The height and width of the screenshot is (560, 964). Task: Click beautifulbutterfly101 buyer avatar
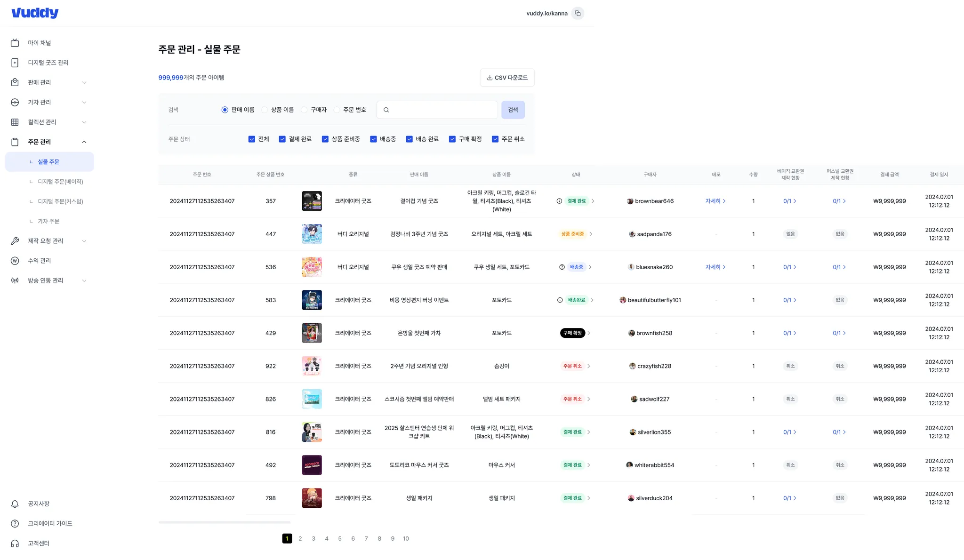point(623,300)
